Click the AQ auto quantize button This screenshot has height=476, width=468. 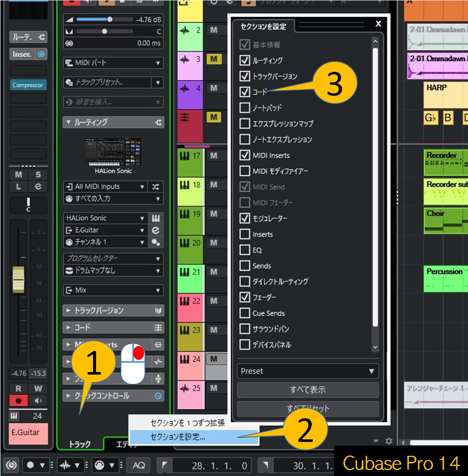pyautogui.click(x=139, y=465)
